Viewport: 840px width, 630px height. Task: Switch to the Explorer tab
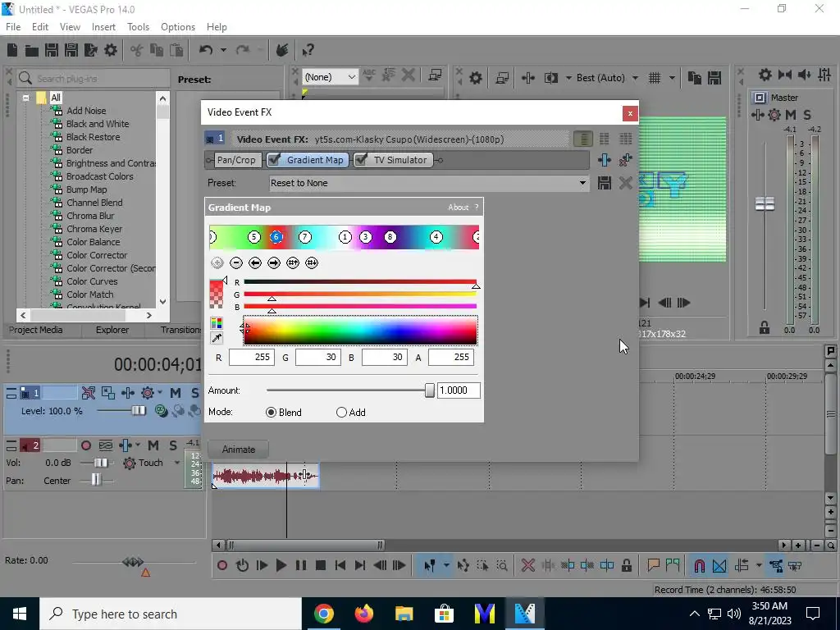click(112, 330)
